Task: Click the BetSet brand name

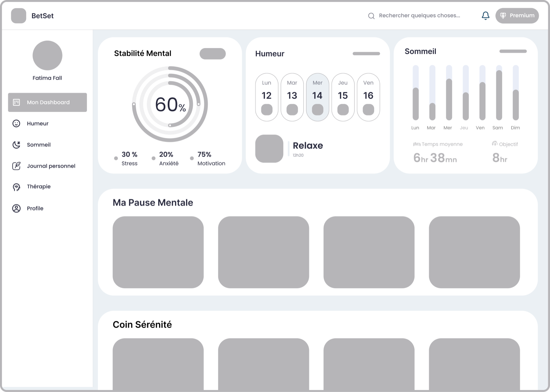Action: (x=43, y=16)
